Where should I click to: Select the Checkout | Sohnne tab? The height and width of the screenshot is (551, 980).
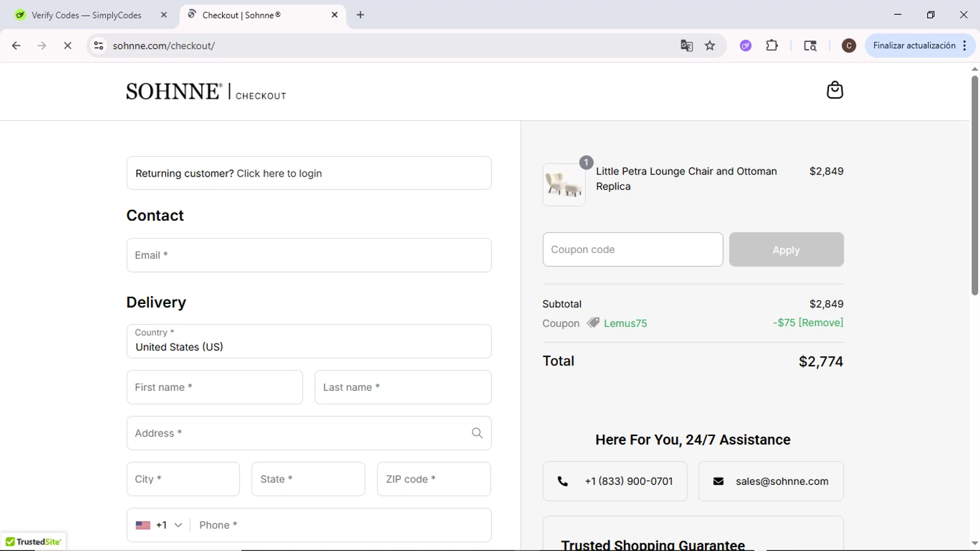261,15
